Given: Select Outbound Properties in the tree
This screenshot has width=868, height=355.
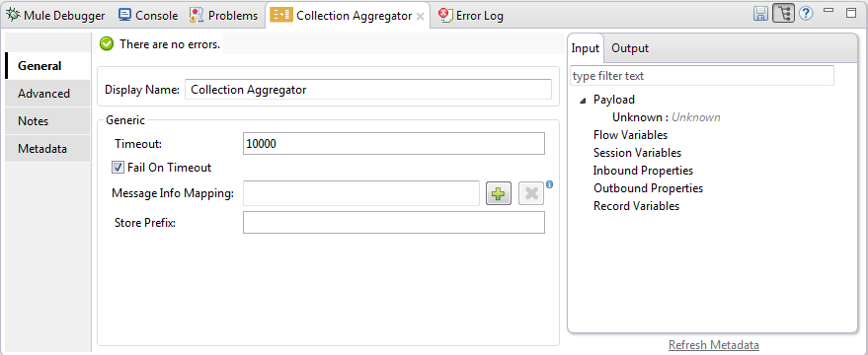Looking at the screenshot, I should (x=648, y=188).
